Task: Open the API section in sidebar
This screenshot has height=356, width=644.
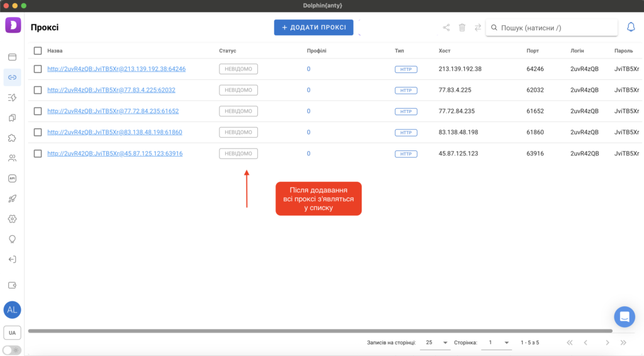Action: [x=12, y=178]
